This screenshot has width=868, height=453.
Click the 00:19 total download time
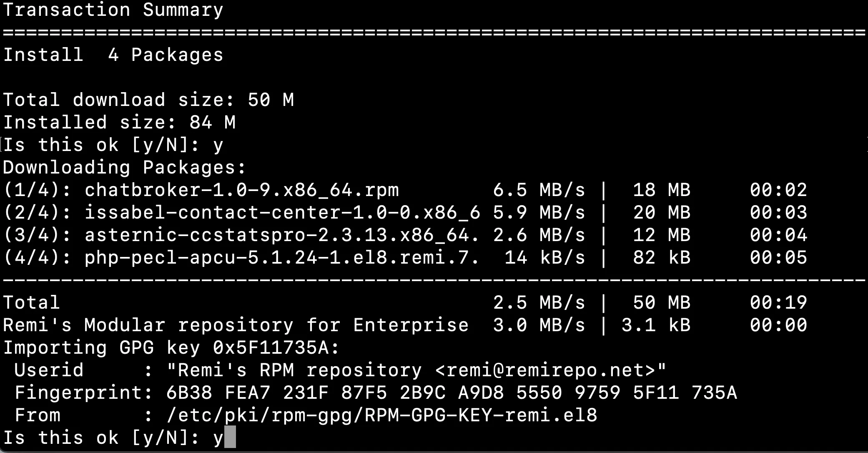[778, 303]
